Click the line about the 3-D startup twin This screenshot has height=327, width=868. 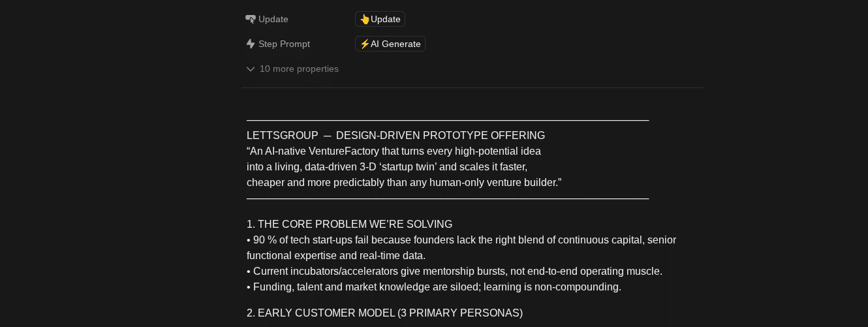coord(387,166)
